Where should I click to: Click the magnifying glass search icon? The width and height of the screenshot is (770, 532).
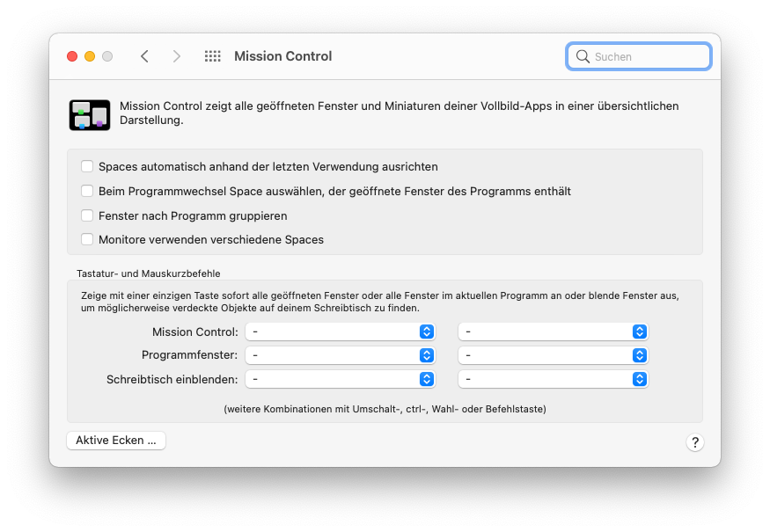pyautogui.click(x=583, y=56)
